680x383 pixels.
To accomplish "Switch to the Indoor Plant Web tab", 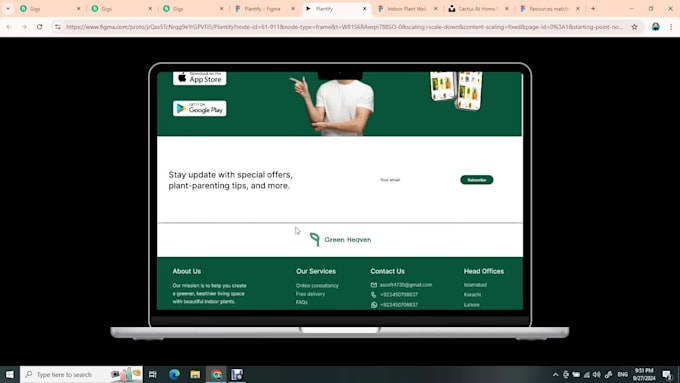I will coord(406,9).
